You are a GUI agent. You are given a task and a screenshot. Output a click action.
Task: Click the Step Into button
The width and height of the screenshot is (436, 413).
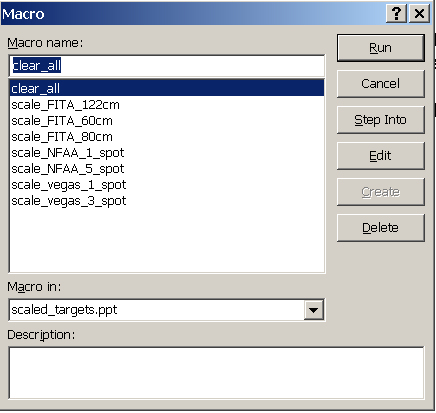pyautogui.click(x=381, y=120)
